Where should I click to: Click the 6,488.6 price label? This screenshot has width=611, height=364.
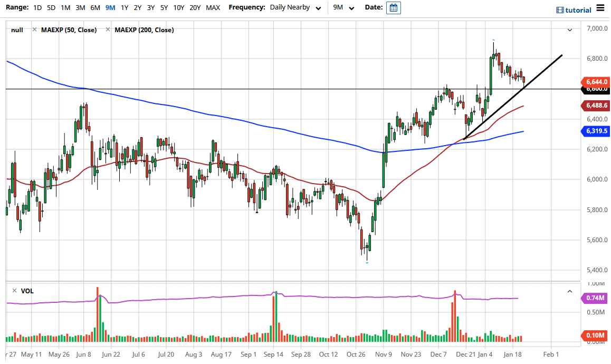click(597, 106)
